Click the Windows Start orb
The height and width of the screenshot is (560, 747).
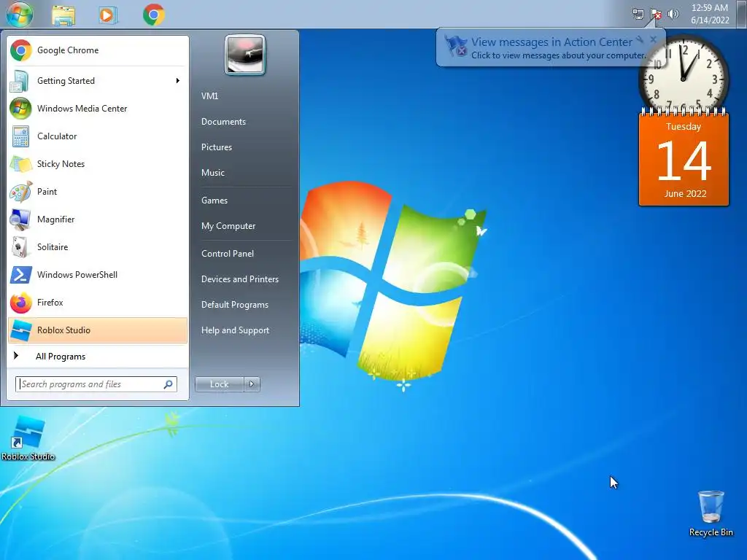(x=20, y=14)
